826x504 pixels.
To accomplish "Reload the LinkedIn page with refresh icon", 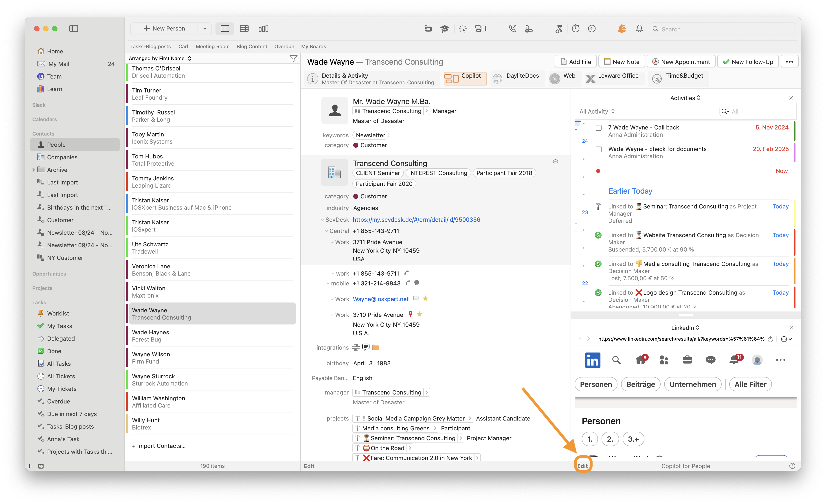I will (x=770, y=339).
